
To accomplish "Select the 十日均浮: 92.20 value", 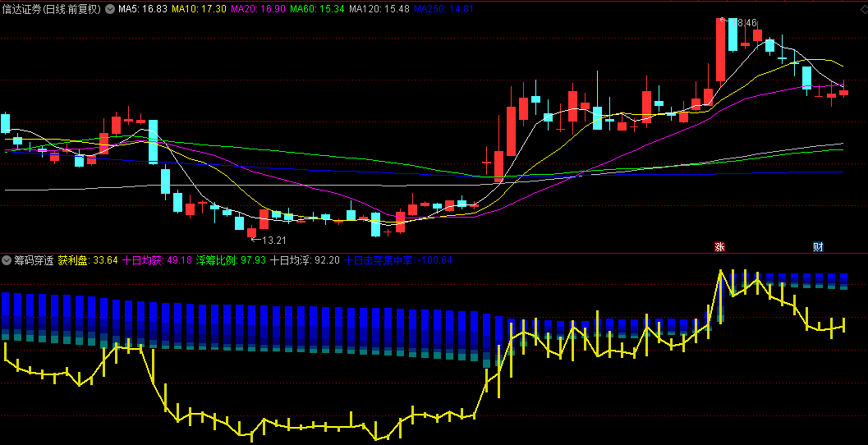I will [305, 260].
